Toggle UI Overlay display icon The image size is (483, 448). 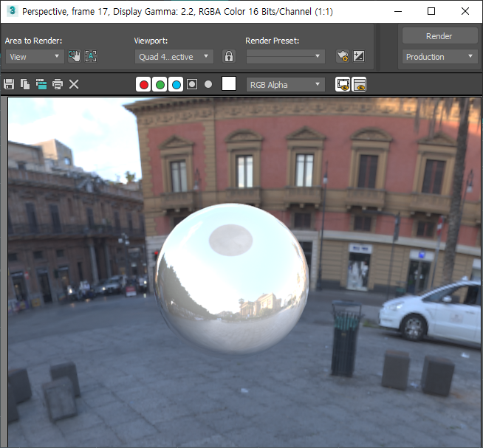coord(343,85)
